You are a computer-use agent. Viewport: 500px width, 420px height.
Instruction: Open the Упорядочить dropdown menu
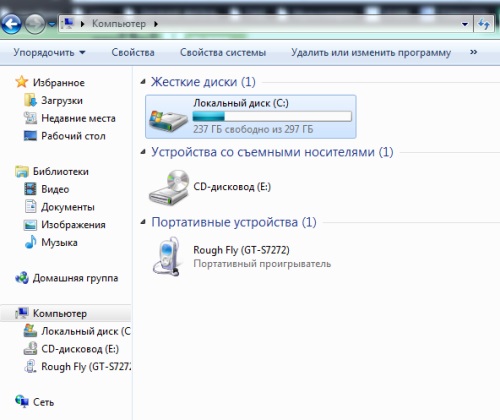[49, 53]
